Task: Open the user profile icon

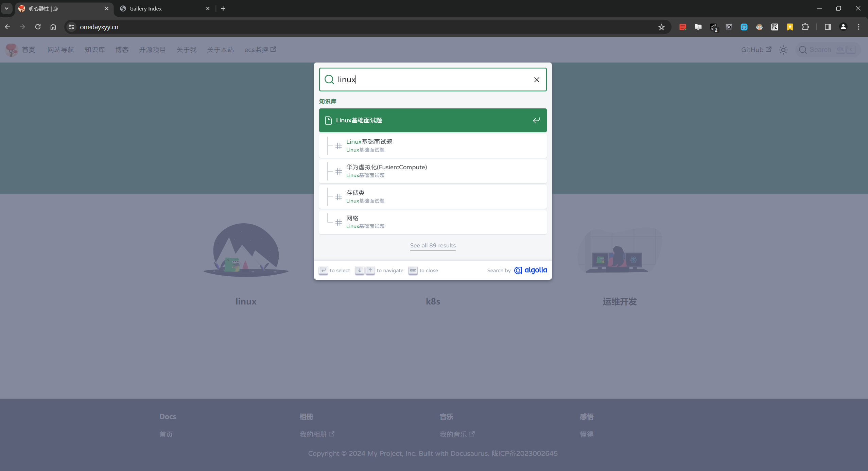Action: [x=843, y=27]
